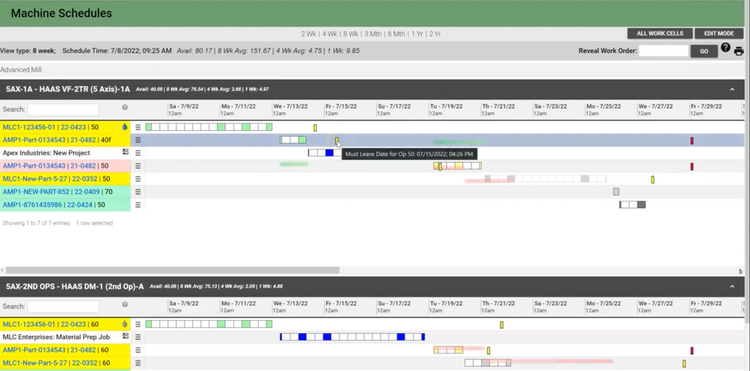Screen dimensions: 750x371
Task: Click the print icon
Action: click(739, 51)
